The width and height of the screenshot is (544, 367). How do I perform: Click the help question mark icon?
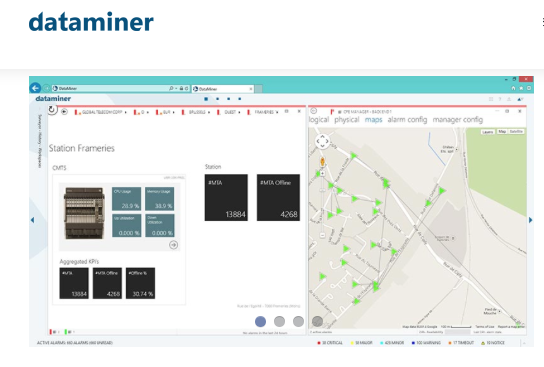pyautogui.click(x=500, y=99)
